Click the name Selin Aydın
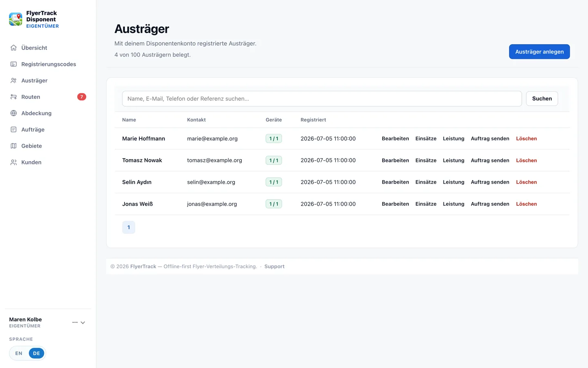The height and width of the screenshot is (368, 588). point(137,182)
